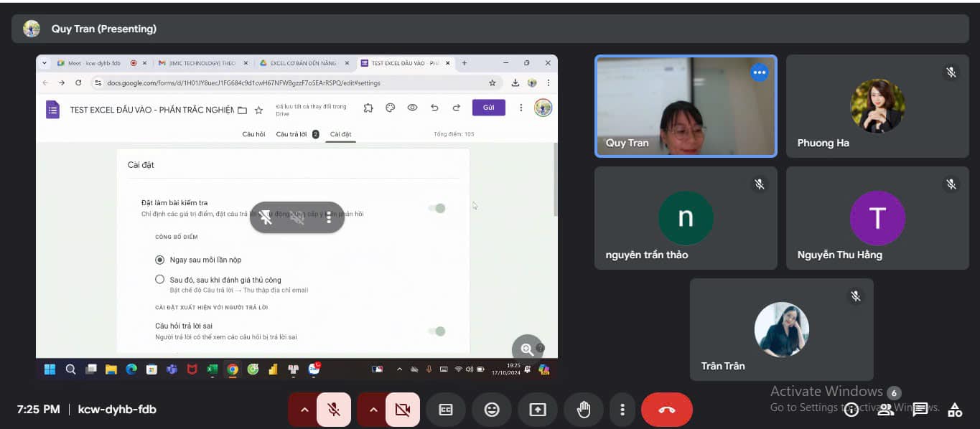This screenshot has width=980, height=429.
Task: Select the 'Ngay sau mỗi lần nộp' radio option
Action: tap(159, 260)
